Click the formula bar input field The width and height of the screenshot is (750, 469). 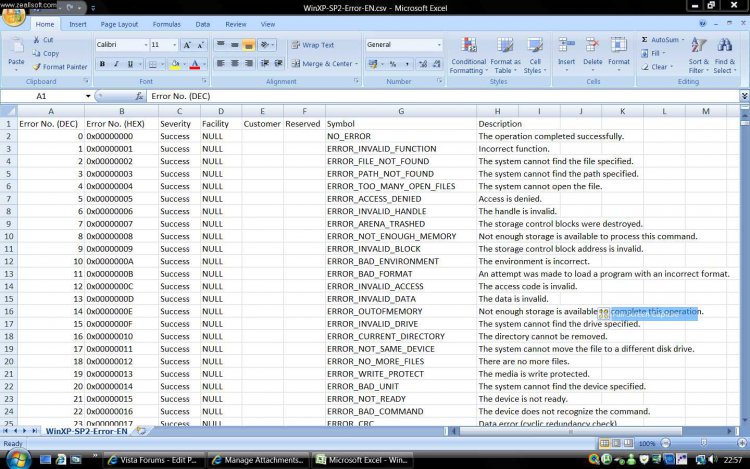pyautogui.click(x=443, y=96)
